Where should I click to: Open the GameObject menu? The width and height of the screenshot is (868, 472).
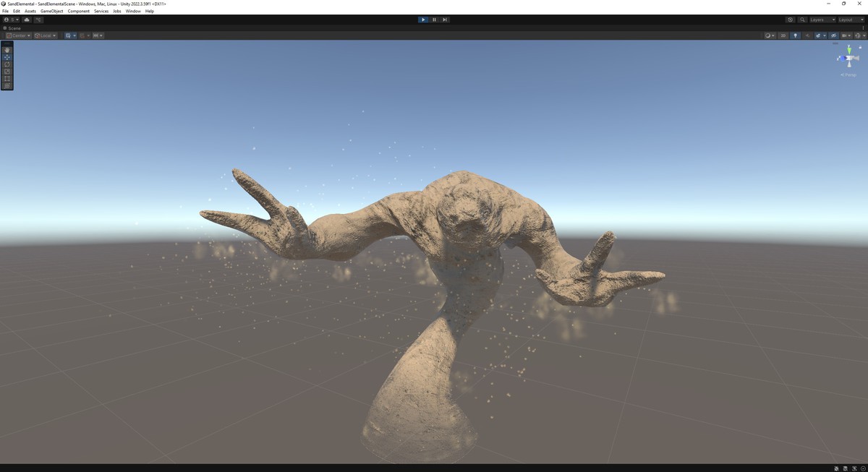(x=51, y=11)
